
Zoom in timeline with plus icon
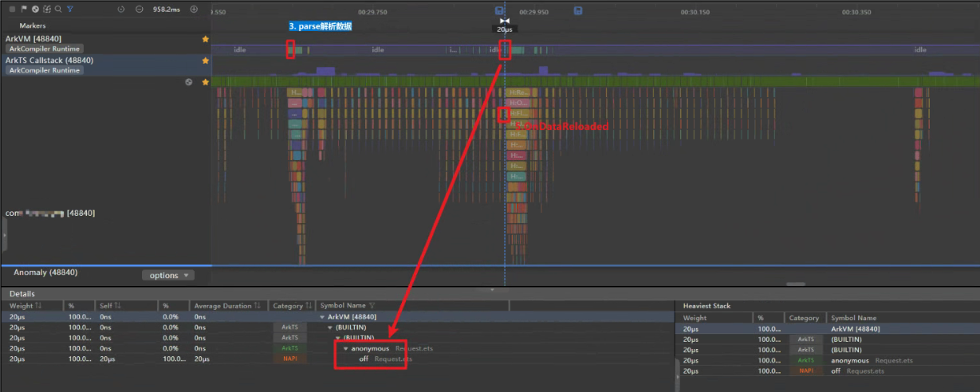pos(194,9)
